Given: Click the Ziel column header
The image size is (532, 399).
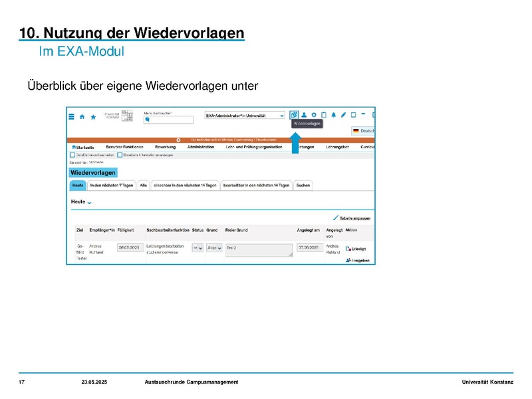Looking at the screenshot, I should [x=80, y=230].
